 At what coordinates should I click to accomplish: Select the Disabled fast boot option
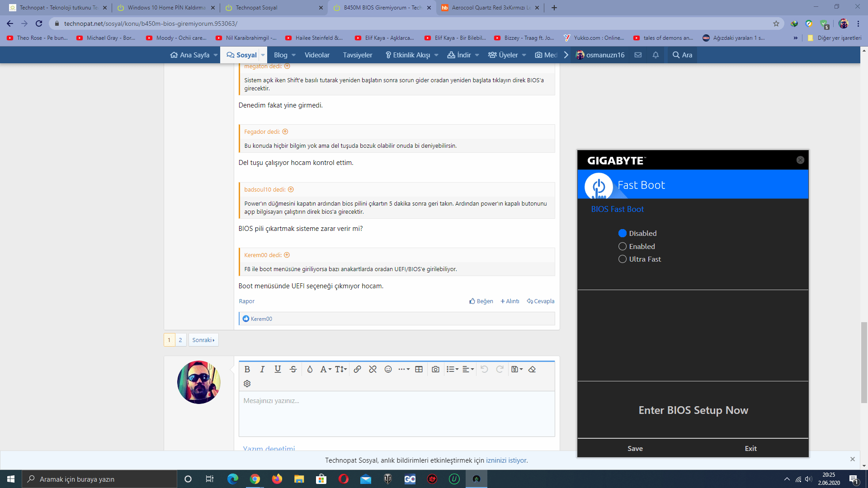click(x=623, y=233)
